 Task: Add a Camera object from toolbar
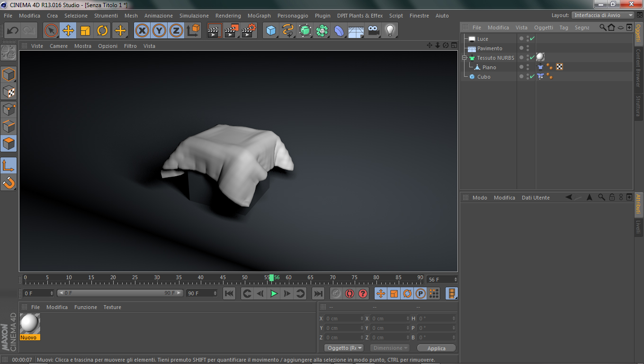point(373,31)
